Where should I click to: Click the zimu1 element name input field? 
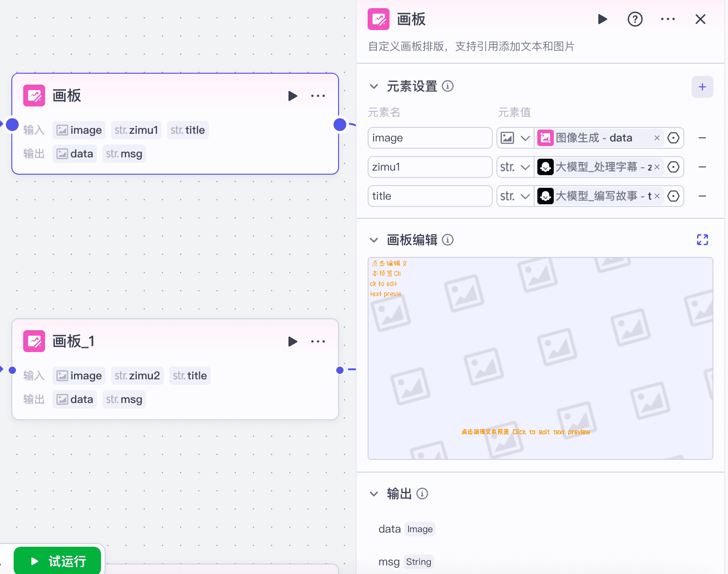pyautogui.click(x=430, y=167)
